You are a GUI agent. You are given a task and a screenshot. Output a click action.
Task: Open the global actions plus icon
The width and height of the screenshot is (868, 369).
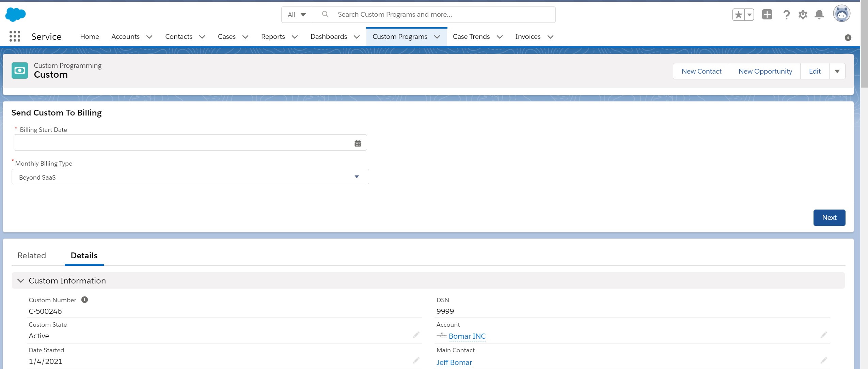pyautogui.click(x=767, y=15)
